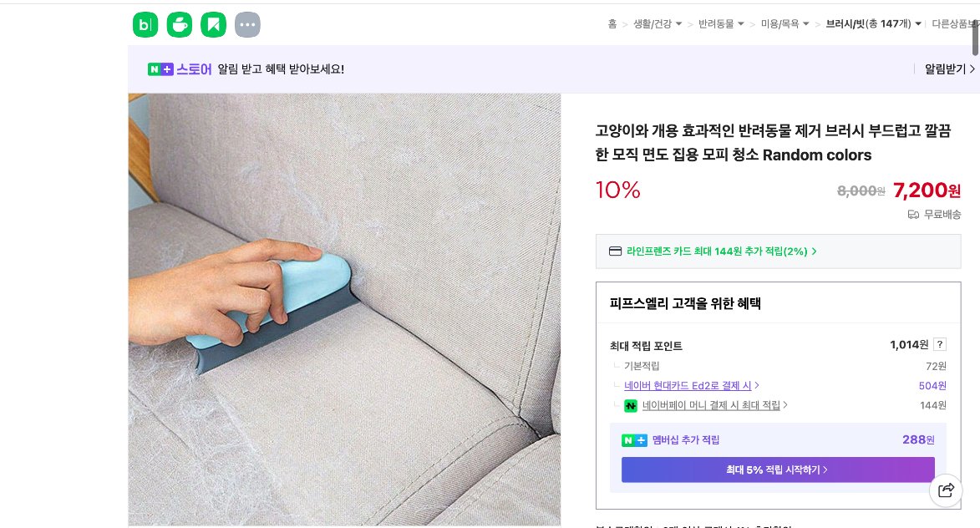Open the gray more options icon
This screenshot has width=980, height=528.
(247, 24)
